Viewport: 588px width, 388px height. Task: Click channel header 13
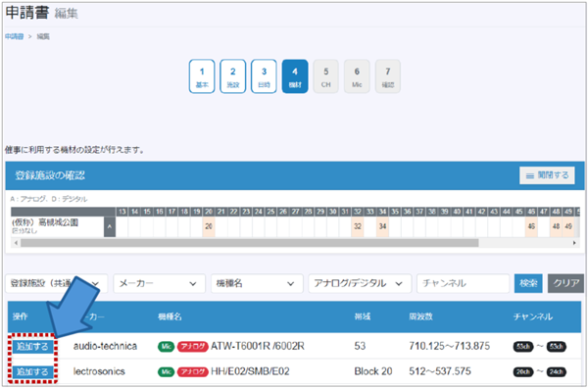pyautogui.click(x=122, y=212)
